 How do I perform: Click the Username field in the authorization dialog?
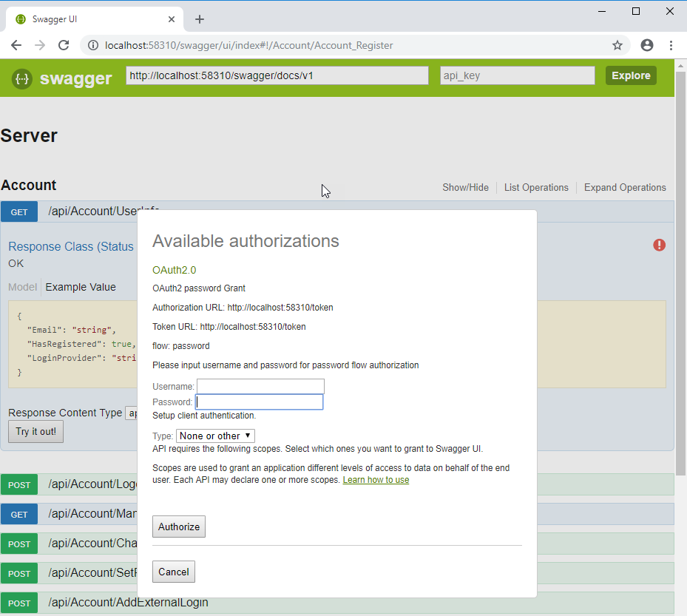[x=260, y=385]
